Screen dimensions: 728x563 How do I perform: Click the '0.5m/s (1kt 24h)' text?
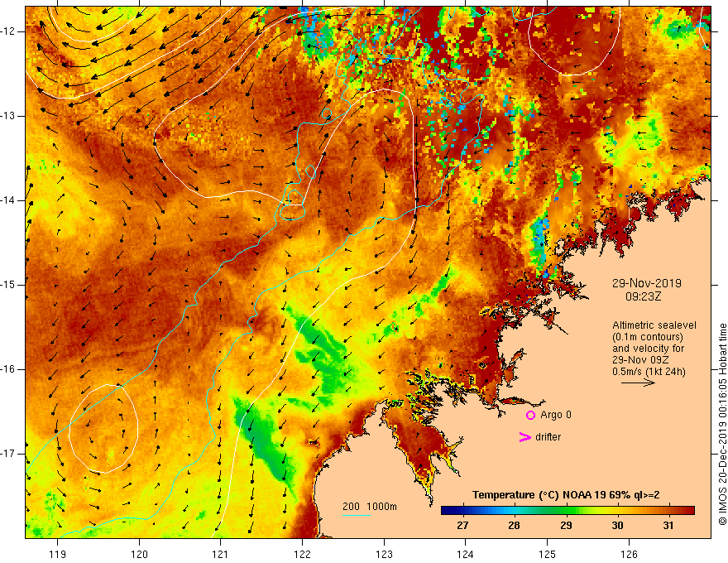click(649, 372)
